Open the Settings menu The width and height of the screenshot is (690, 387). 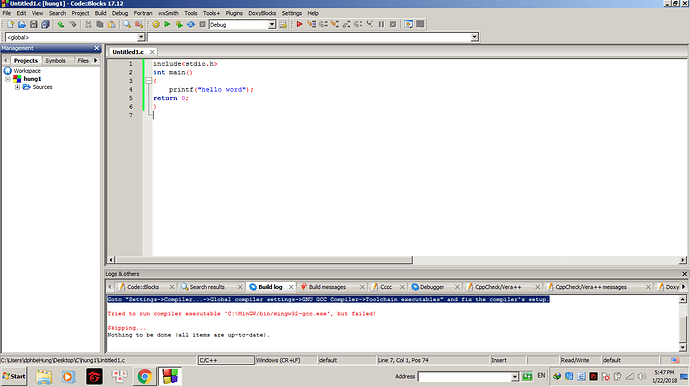(292, 13)
